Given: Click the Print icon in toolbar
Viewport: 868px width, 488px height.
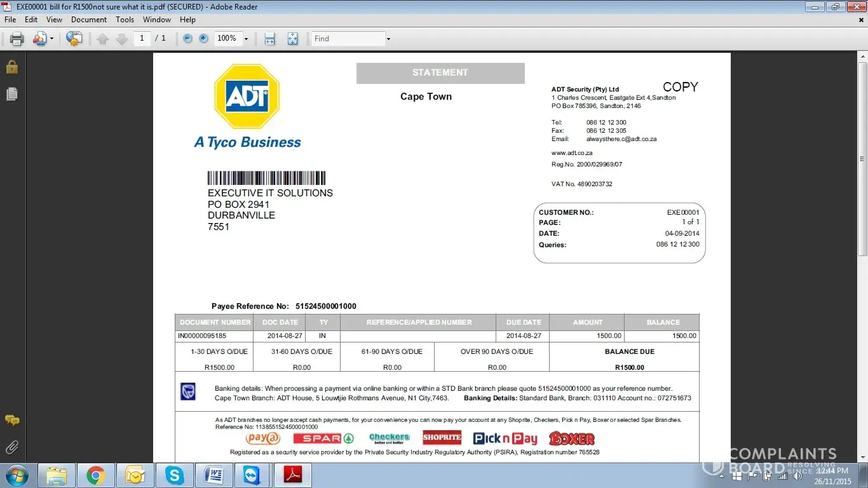Looking at the screenshot, I should (17, 39).
